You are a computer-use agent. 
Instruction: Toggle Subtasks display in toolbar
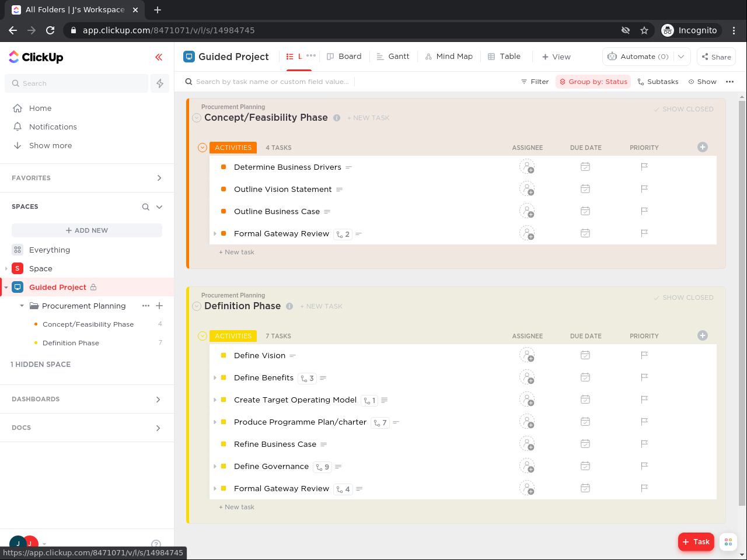(658, 82)
